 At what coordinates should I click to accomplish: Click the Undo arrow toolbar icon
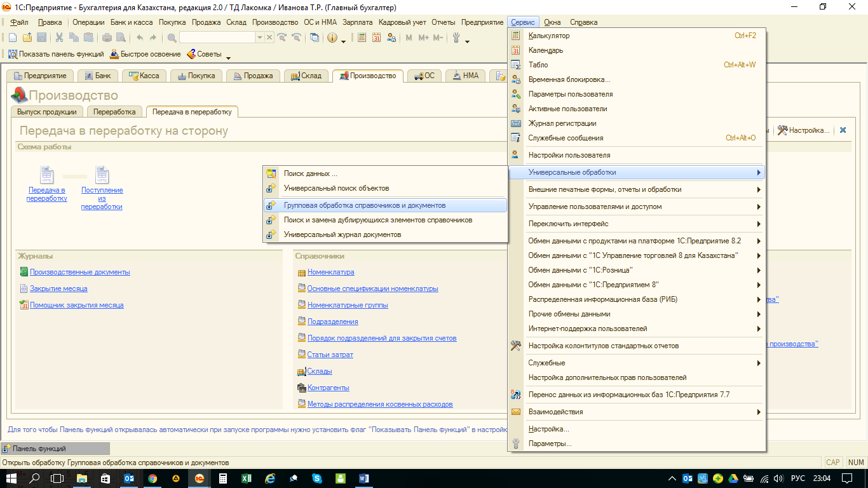click(139, 37)
